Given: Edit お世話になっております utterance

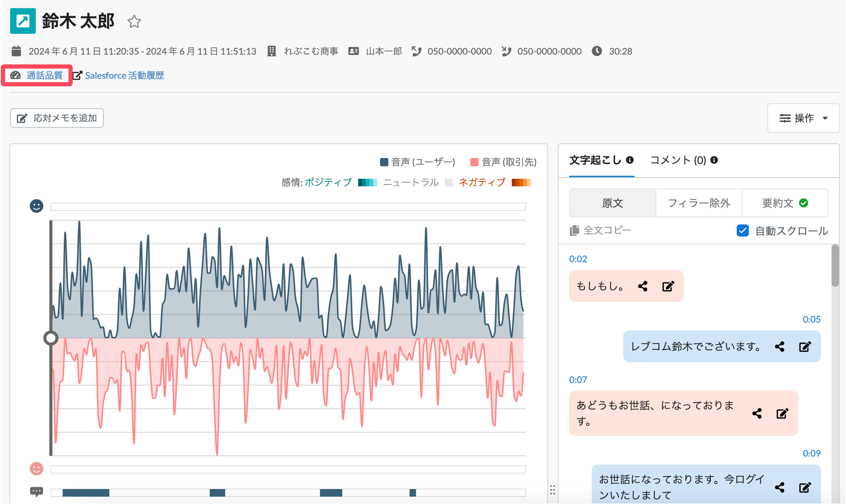Looking at the screenshot, I should 805,488.
